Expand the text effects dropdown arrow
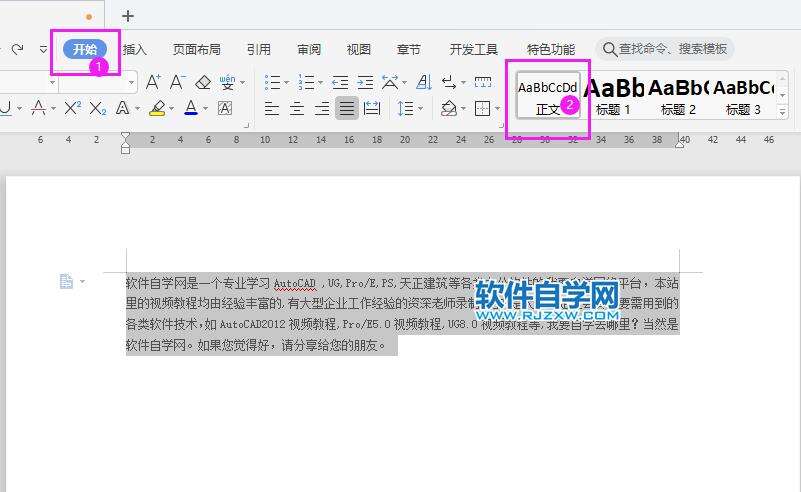The image size is (801, 492). point(137,108)
